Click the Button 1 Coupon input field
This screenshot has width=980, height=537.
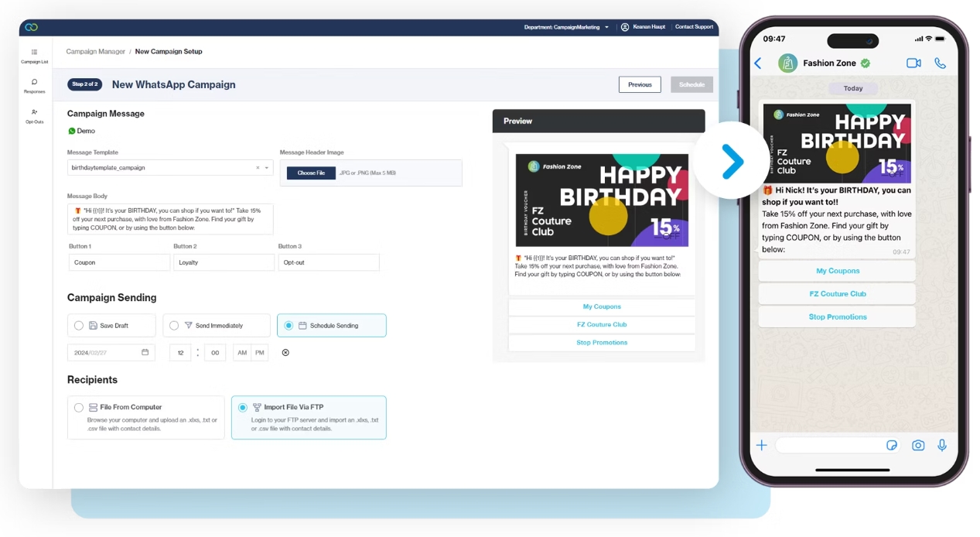[x=119, y=262]
